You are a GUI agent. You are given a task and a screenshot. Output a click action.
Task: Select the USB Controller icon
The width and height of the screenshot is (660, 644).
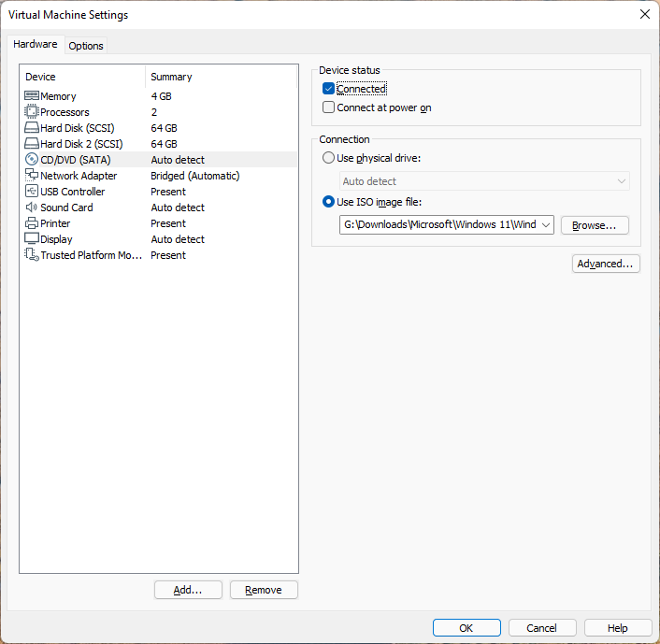point(32,191)
